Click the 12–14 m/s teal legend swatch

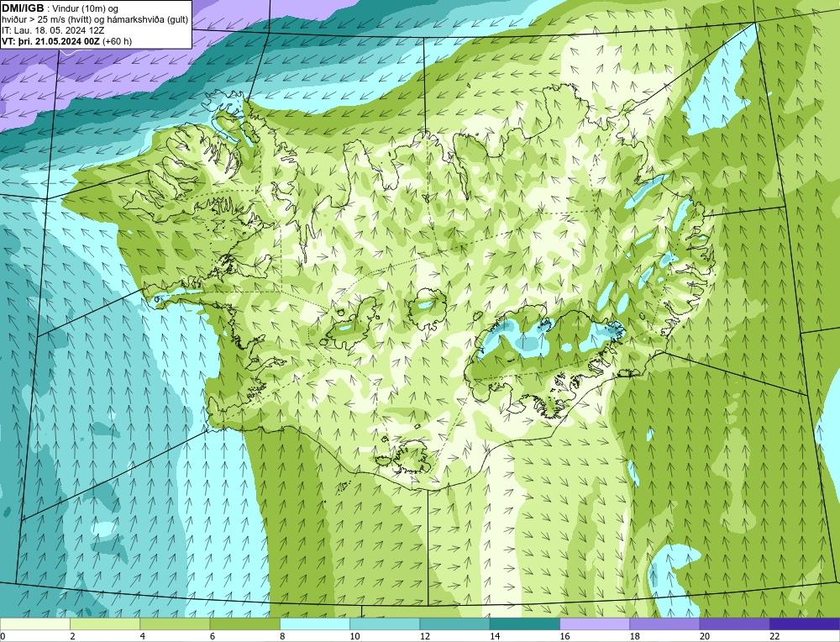click(x=454, y=624)
